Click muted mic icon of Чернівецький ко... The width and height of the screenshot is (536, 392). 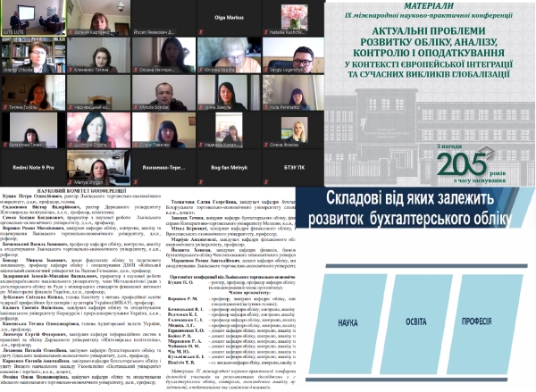pos(71,107)
